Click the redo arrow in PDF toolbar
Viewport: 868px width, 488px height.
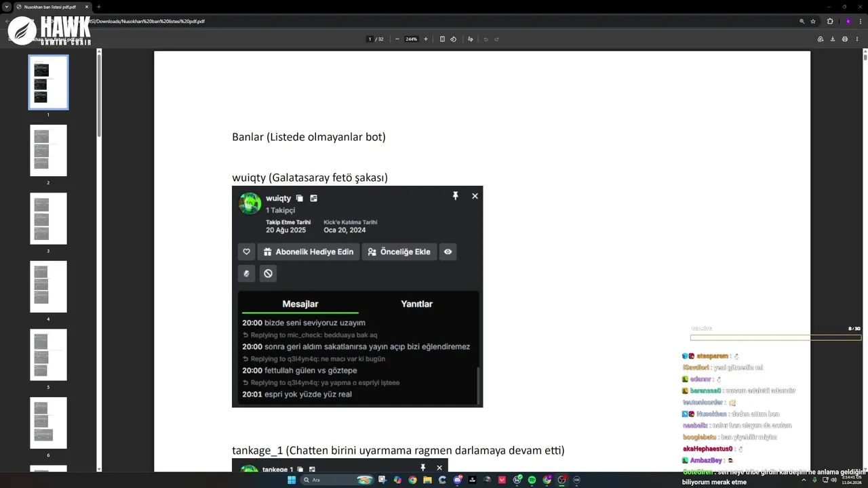[496, 39]
